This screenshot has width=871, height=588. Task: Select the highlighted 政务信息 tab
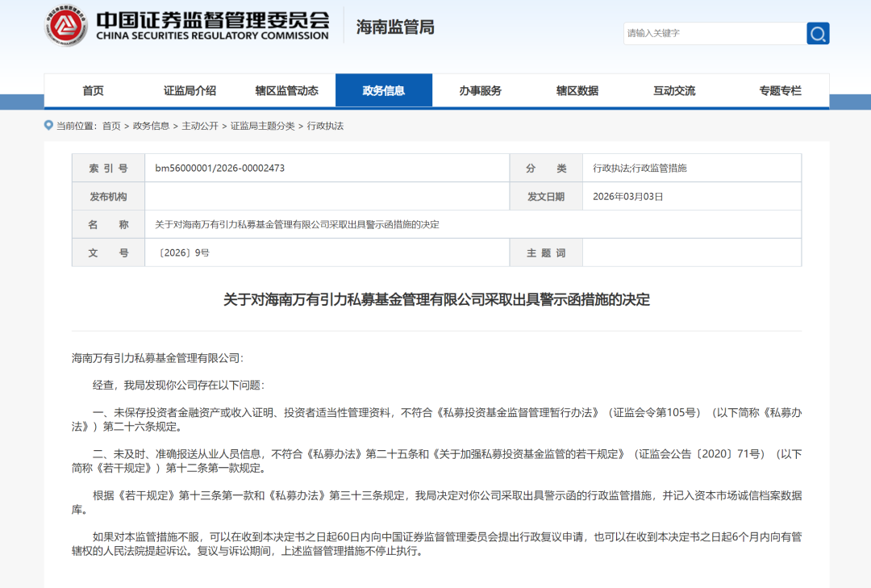pos(384,90)
